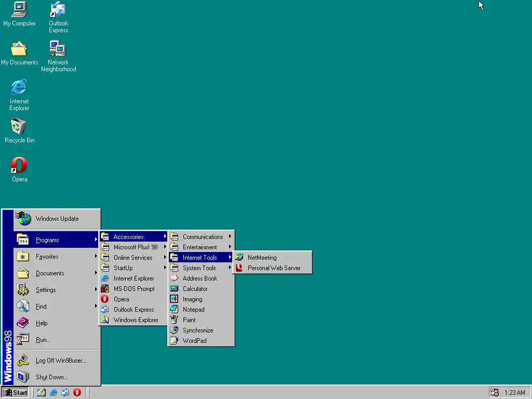Click the Synchronize icon in Accessories
This screenshot has width=532, height=399.
click(174, 330)
